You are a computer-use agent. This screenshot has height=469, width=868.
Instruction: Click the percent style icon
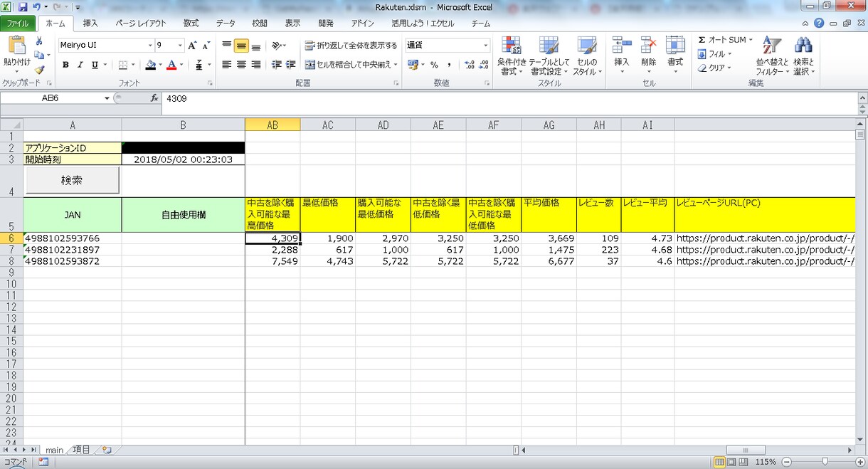pyautogui.click(x=434, y=65)
